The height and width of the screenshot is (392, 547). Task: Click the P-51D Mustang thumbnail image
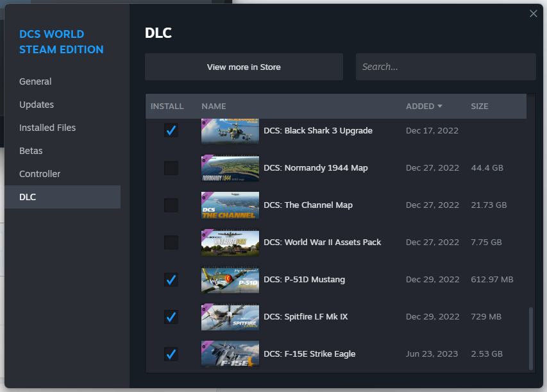point(230,280)
